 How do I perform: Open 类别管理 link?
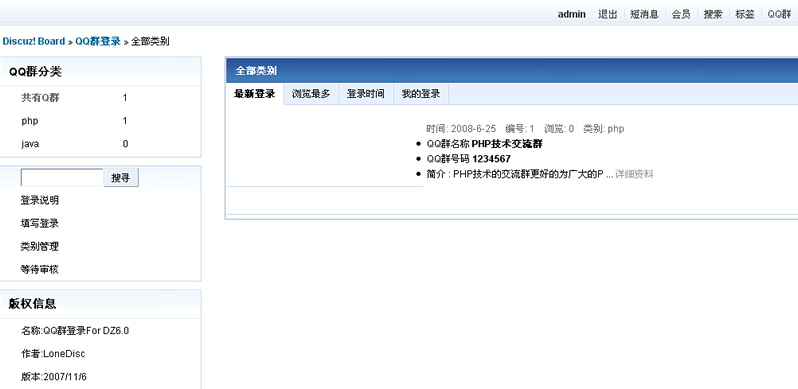(x=40, y=246)
